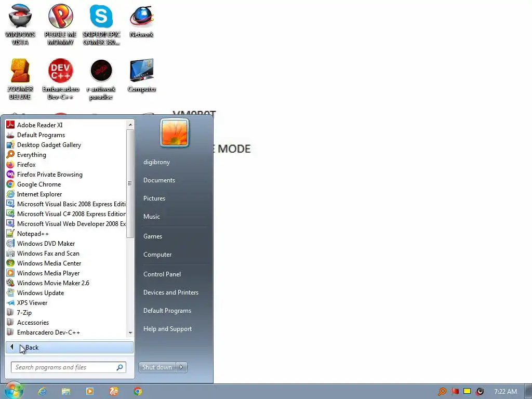Click the Search programs and files box
Screen dimensions: 532x399
(69, 367)
